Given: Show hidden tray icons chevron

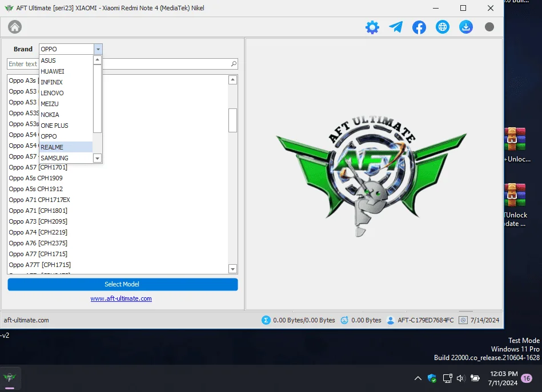Looking at the screenshot, I should point(418,378).
